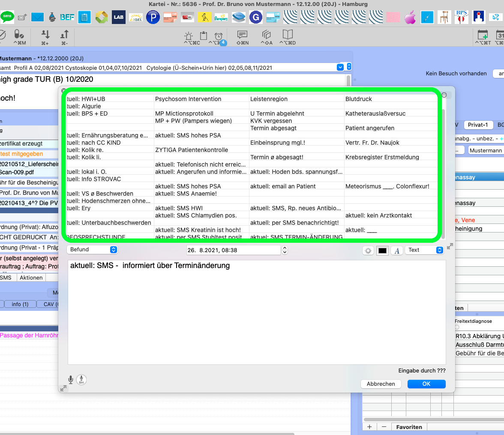Open the pink apple icon

(x=410, y=17)
